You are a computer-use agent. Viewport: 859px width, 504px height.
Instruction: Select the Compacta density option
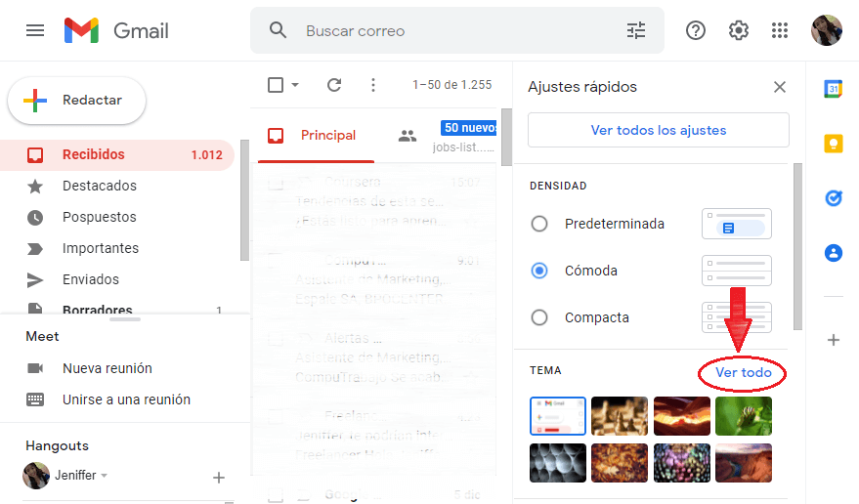coord(539,317)
